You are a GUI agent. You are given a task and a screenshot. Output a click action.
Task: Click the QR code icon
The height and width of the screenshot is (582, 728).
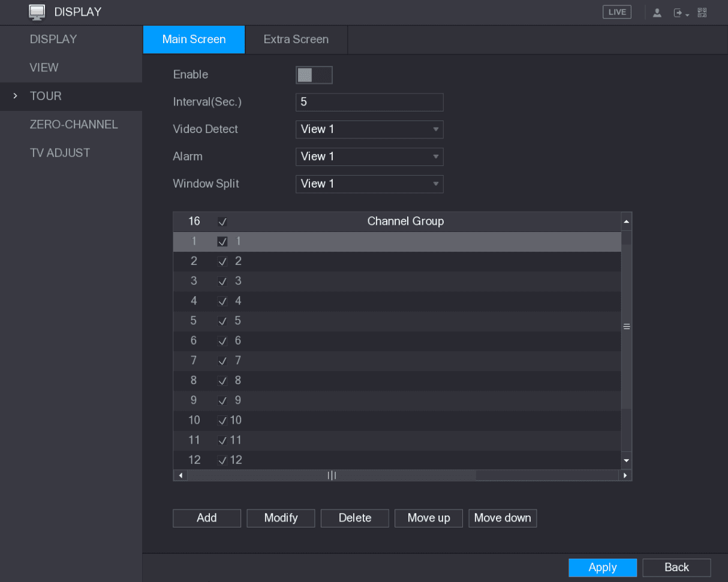pyautogui.click(x=701, y=13)
